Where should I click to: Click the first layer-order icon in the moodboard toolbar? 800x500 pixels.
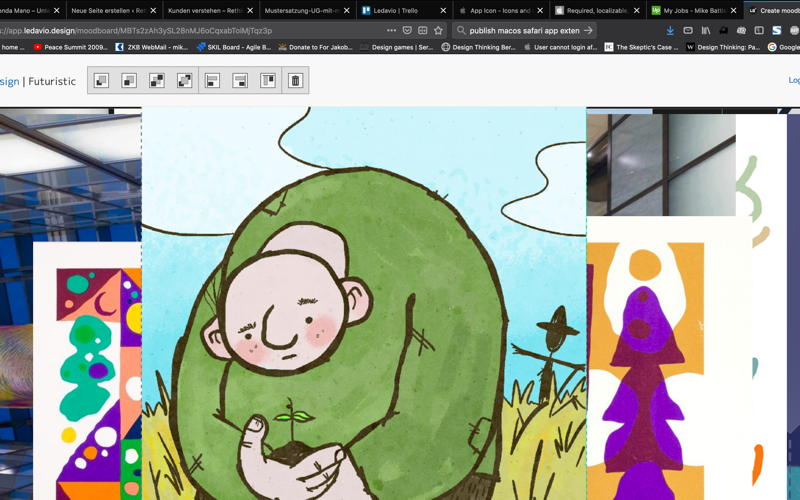tap(101, 81)
